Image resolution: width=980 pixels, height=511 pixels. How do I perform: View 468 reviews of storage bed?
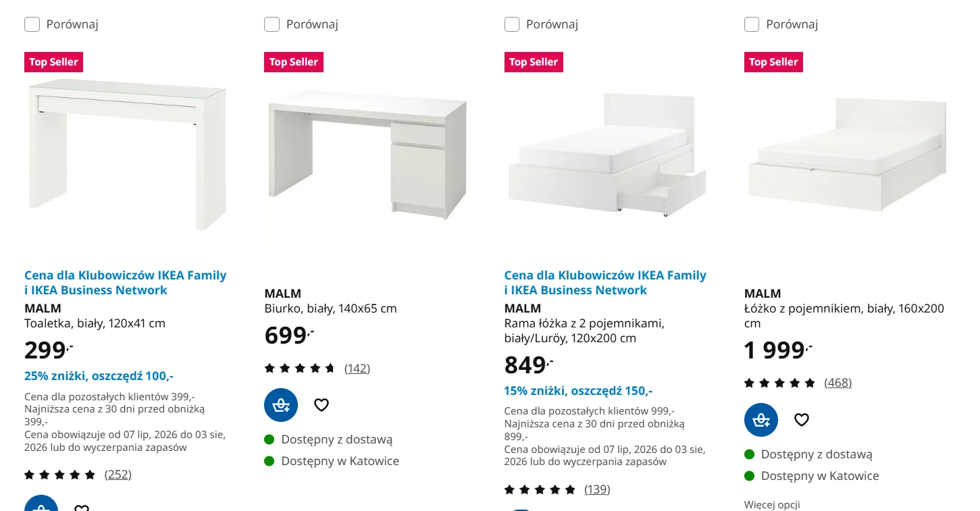(x=838, y=383)
